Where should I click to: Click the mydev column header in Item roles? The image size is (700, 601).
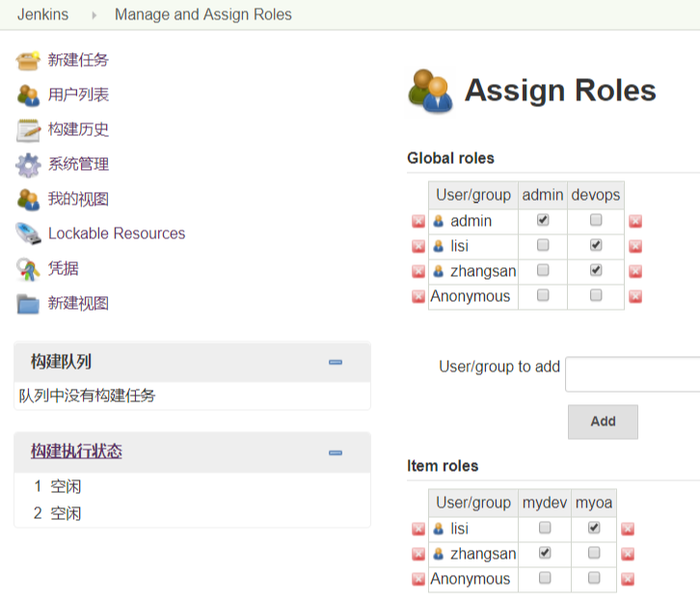coord(545,503)
